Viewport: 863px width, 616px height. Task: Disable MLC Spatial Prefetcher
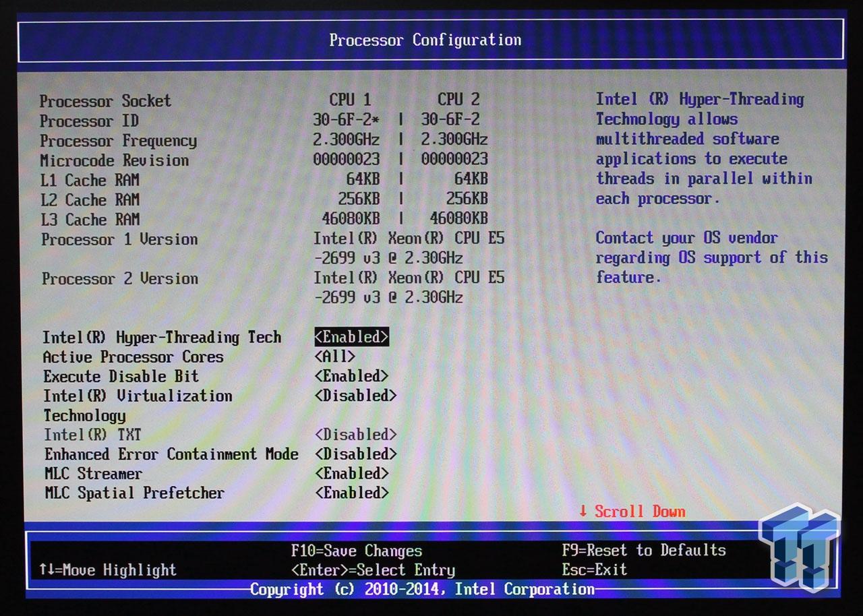[x=351, y=493]
